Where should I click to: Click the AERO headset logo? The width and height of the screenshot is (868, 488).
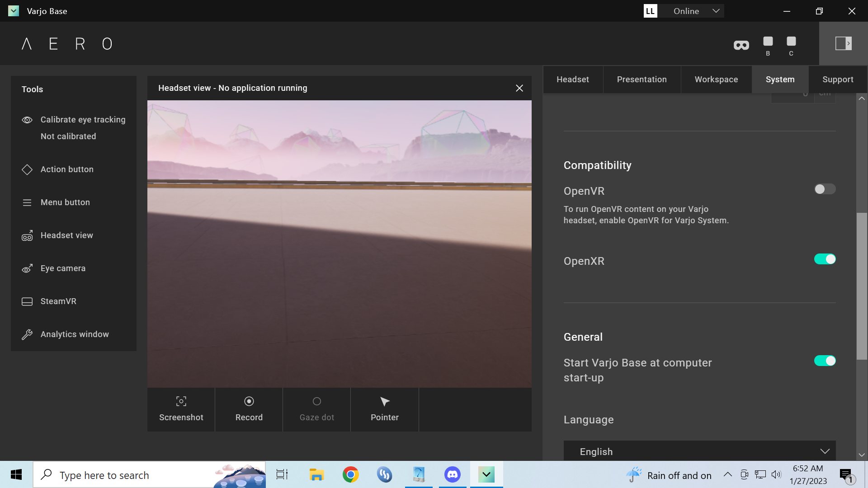pyautogui.click(x=67, y=44)
